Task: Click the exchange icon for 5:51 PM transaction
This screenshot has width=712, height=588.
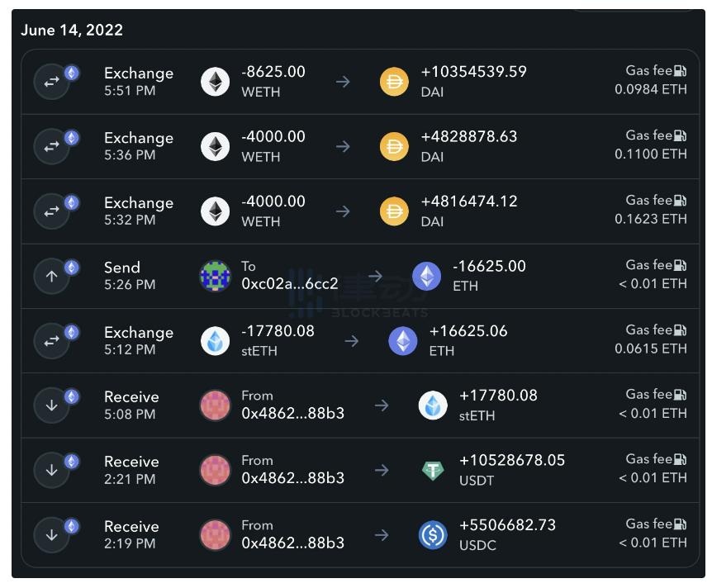Action: [51, 82]
